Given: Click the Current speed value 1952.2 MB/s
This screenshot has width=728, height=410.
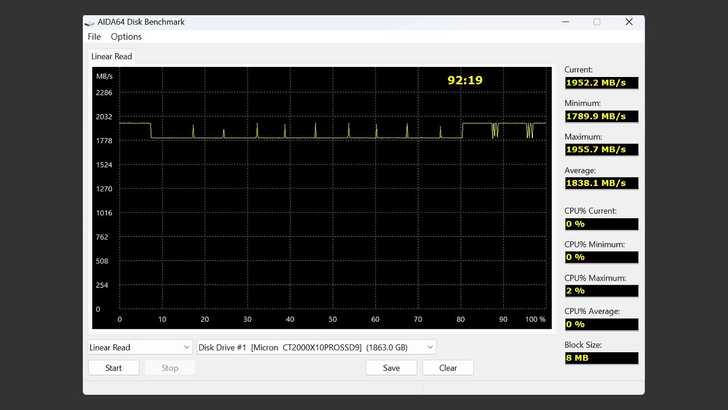Looking at the screenshot, I should tap(600, 82).
